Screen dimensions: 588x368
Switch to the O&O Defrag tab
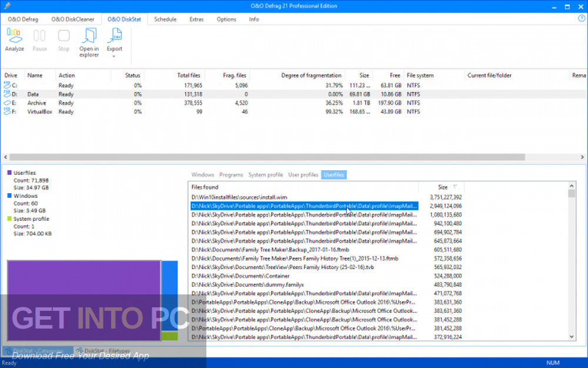pos(23,19)
